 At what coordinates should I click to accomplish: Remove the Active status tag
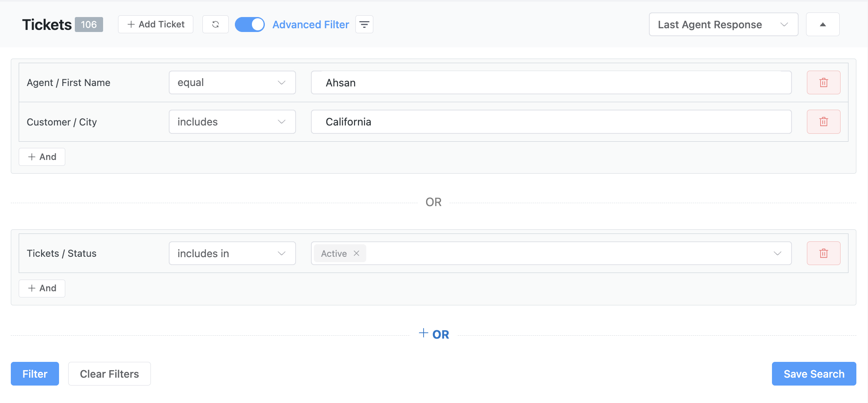tap(356, 253)
